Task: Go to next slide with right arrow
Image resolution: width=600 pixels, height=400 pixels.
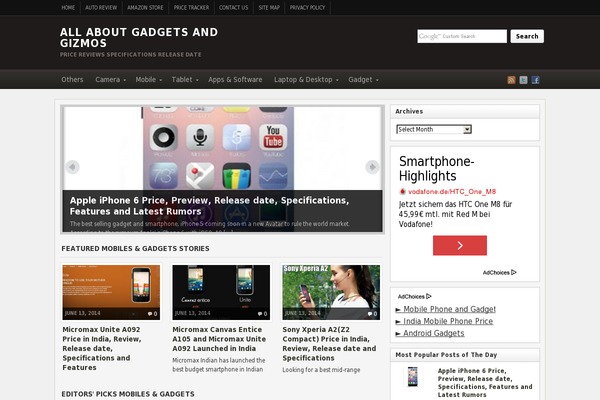Action: pos(372,167)
